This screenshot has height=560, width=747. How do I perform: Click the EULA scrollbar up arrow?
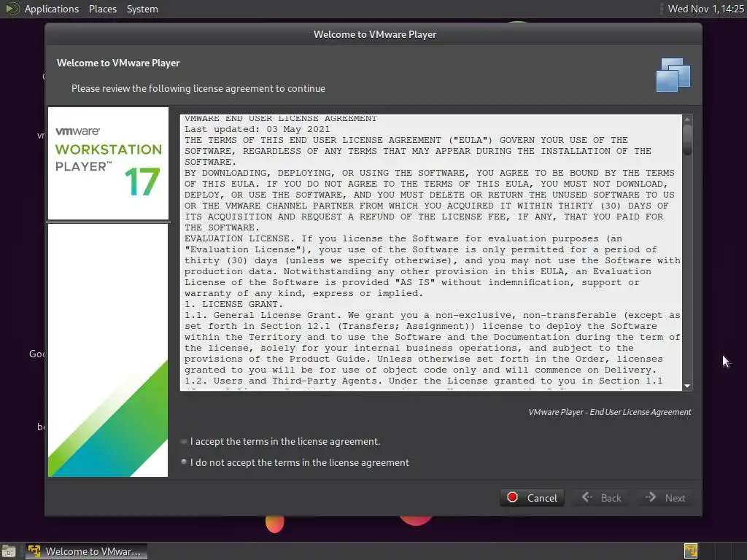[x=687, y=119]
